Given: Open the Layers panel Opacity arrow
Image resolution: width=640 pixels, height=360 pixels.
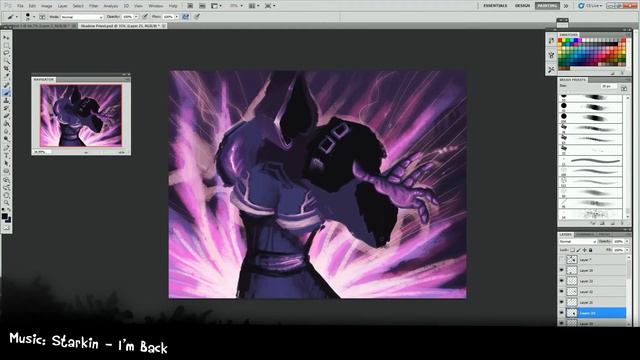Looking at the screenshot, I should click(627, 242).
